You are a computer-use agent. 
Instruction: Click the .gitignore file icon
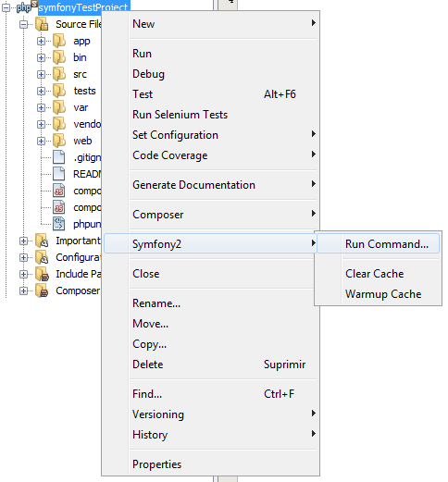(59, 157)
